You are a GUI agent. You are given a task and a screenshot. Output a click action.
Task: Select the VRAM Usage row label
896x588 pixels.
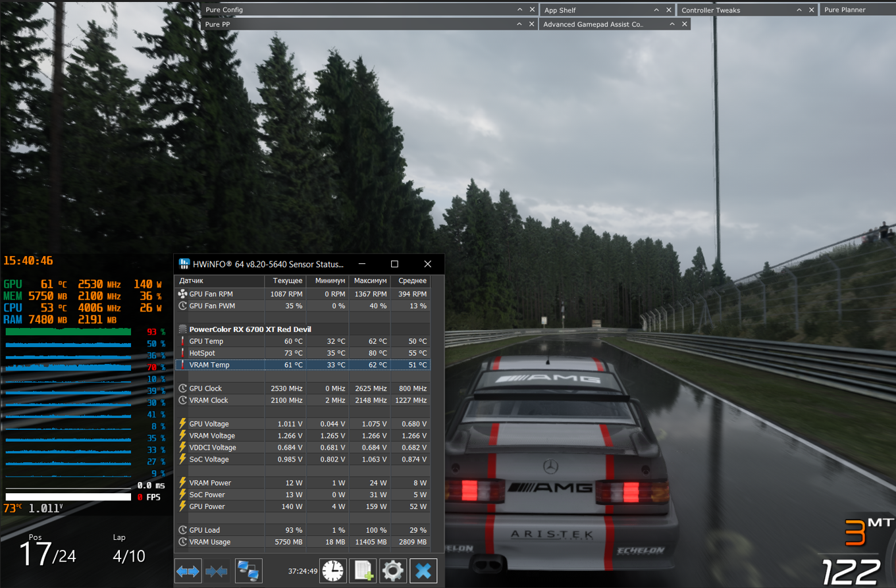coord(210,542)
